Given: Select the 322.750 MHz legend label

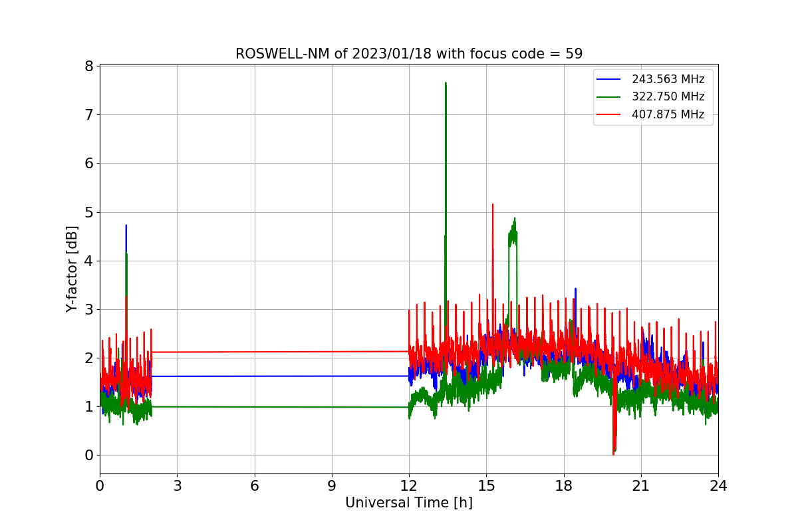Looking at the screenshot, I should 668,96.
